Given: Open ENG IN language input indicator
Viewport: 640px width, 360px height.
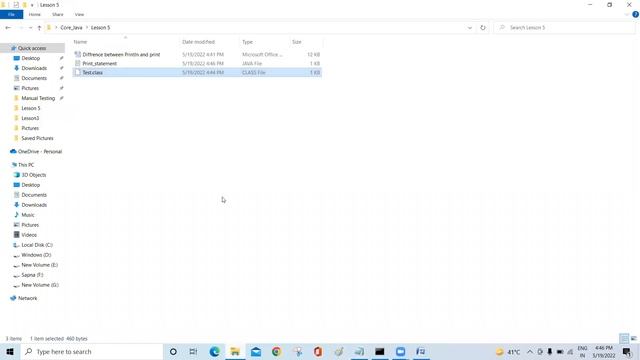Looking at the screenshot, I should pyautogui.click(x=582, y=352).
